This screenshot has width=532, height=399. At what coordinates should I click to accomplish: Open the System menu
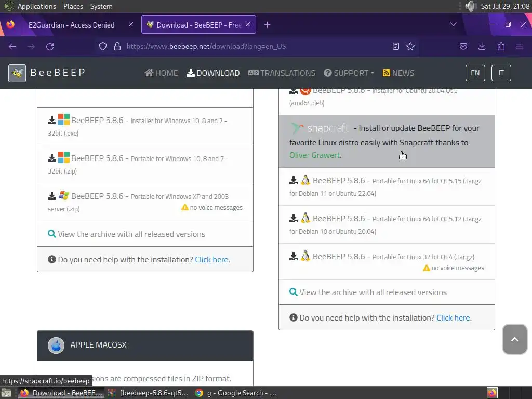click(x=101, y=6)
